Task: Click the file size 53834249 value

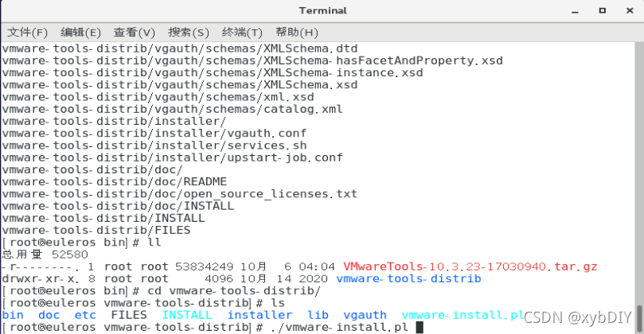Action: [x=204, y=266]
